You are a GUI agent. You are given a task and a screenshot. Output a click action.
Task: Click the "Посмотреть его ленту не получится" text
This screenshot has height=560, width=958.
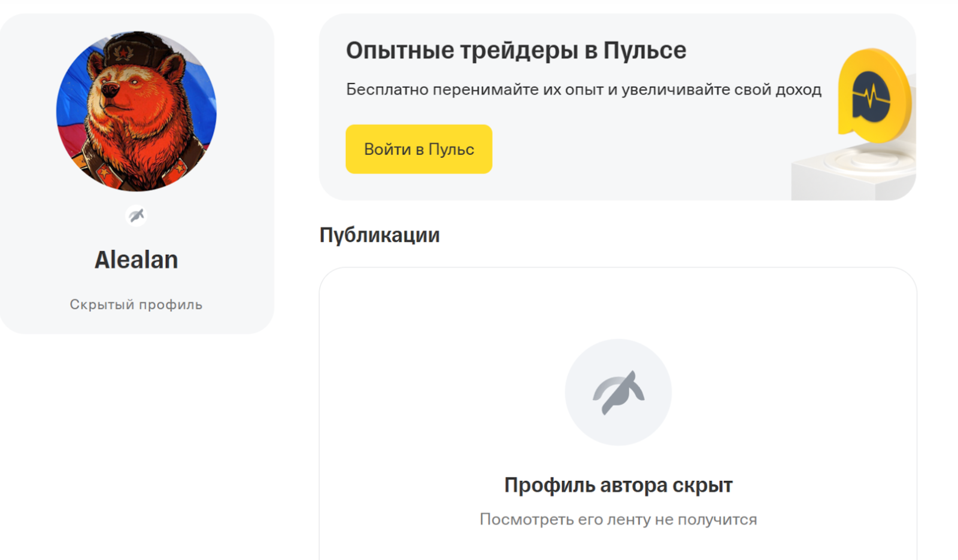tap(618, 519)
